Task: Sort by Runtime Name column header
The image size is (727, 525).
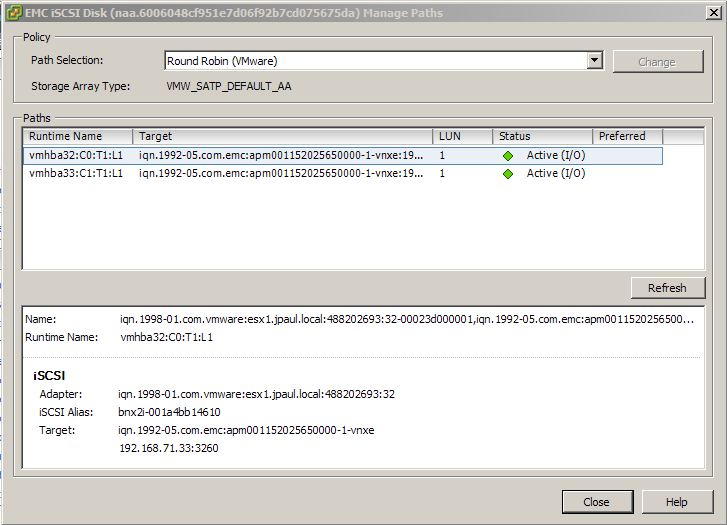Action: click(78, 136)
